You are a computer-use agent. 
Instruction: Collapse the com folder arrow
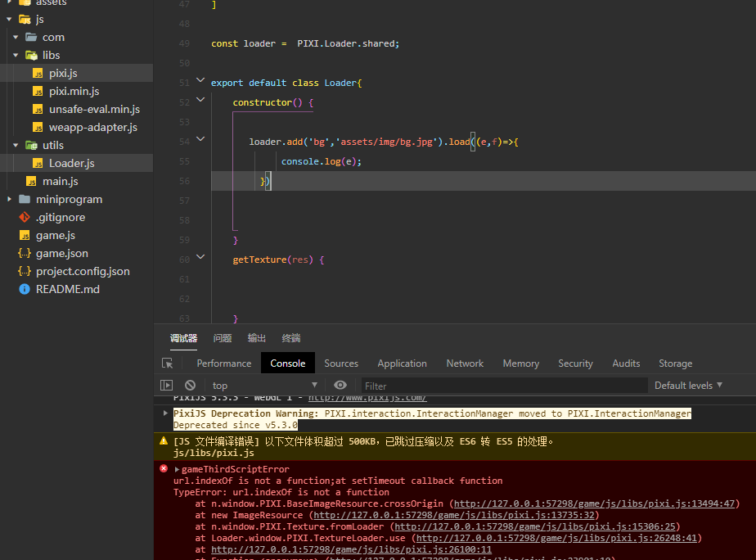pos(16,37)
